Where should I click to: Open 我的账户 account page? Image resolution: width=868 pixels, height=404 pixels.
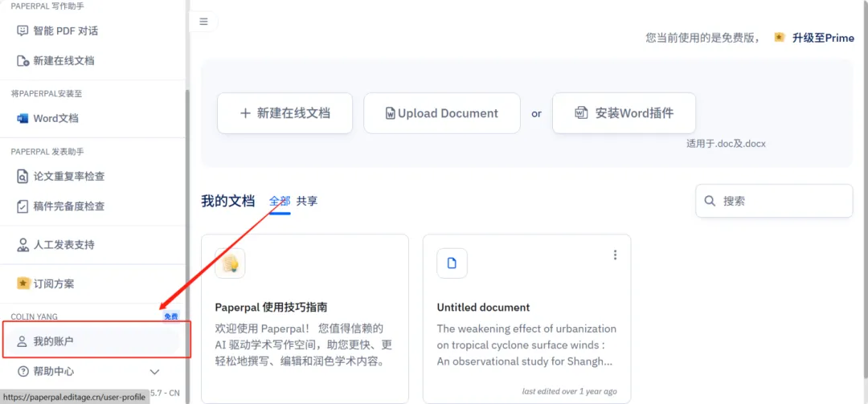(92, 341)
